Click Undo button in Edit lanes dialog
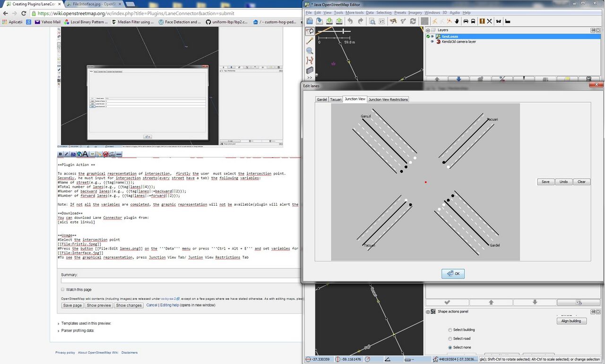 point(563,182)
